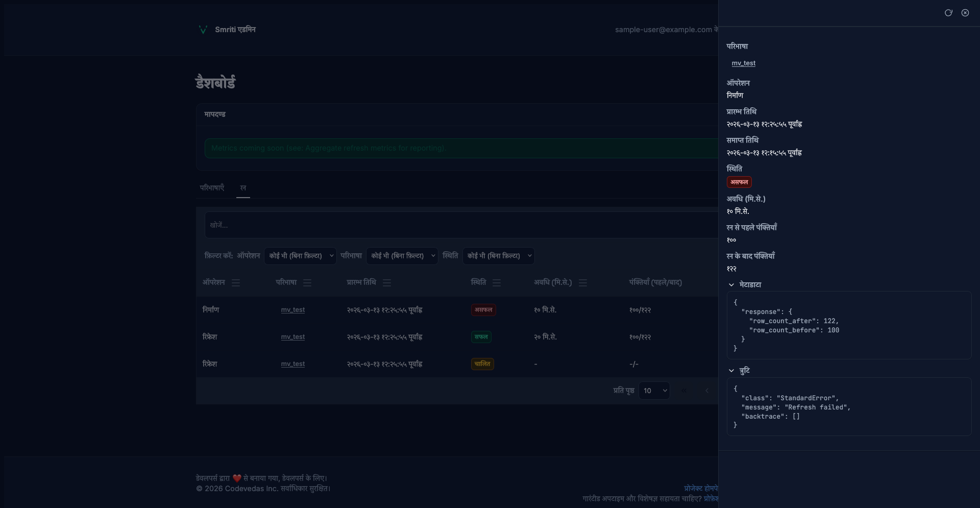The height and width of the screenshot is (508, 980).
Task: Open the अवधि (मि.से.) column menu icon
Action: coord(583,283)
